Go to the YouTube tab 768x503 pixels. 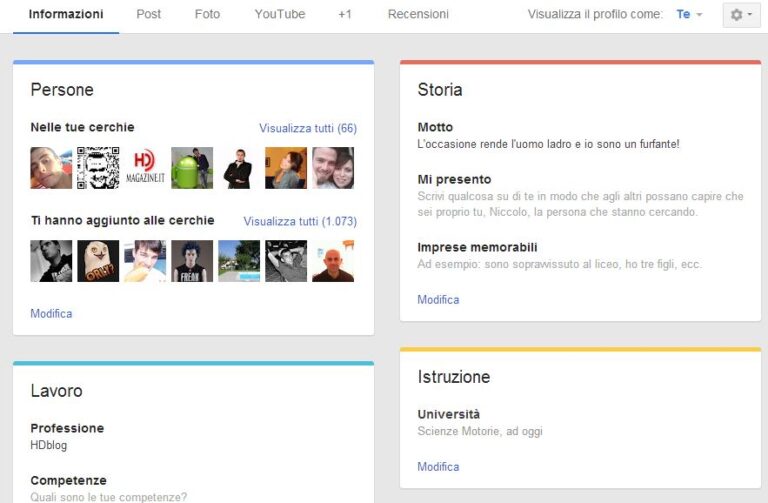(280, 15)
